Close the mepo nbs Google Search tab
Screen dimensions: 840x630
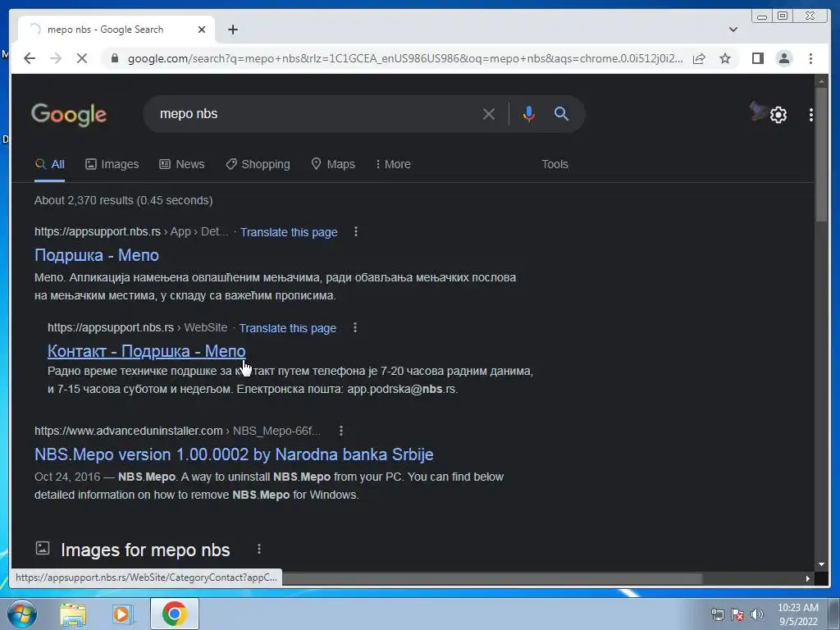202,30
